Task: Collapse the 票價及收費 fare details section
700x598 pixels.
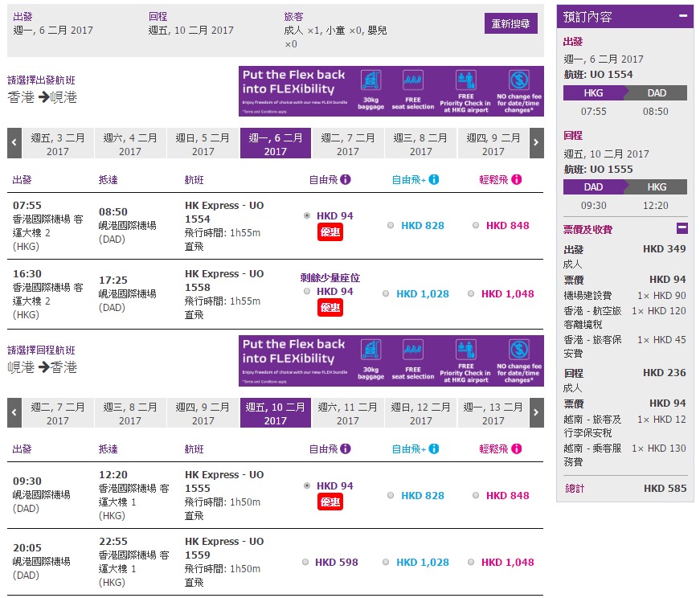Action: point(682,228)
